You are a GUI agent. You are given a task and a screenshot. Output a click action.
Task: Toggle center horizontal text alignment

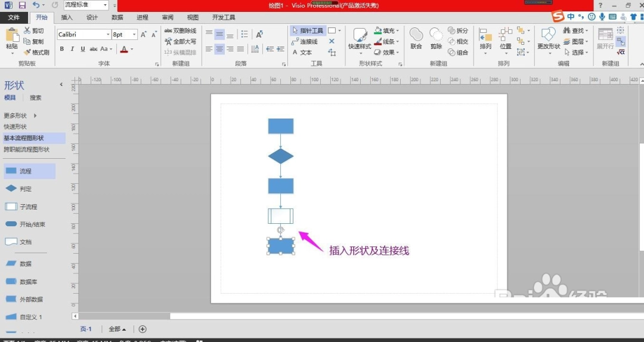pos(219,49)
